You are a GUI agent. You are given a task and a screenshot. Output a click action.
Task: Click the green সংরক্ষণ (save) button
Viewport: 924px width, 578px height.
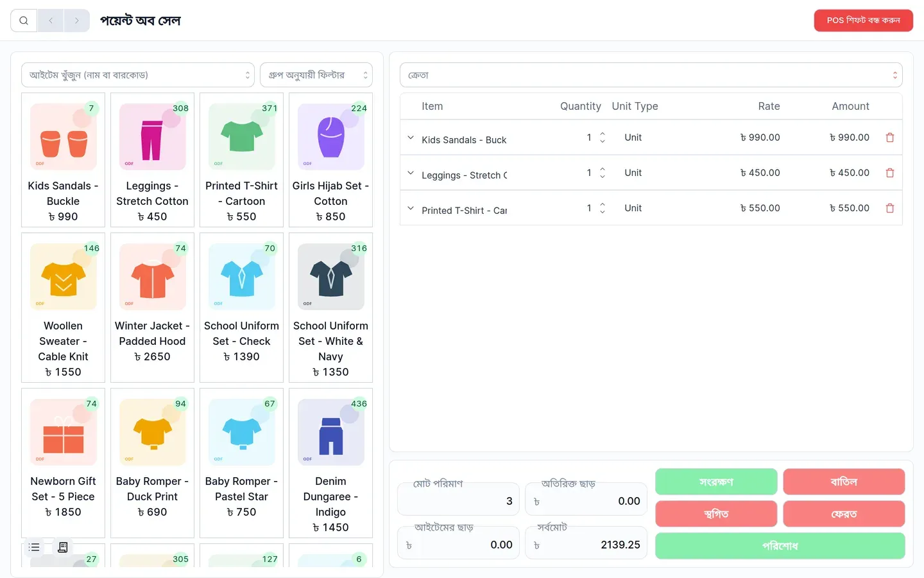pyautogui.click(x=716, y=482)
